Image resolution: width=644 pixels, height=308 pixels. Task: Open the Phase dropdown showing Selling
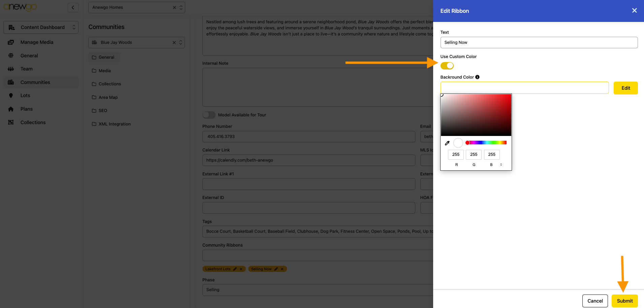click(x=317, y=290)
